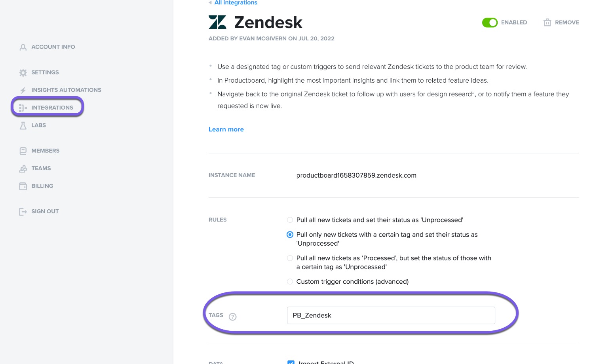Open Account Info person icon
614x364 pixels.
[x=23, y=47]
